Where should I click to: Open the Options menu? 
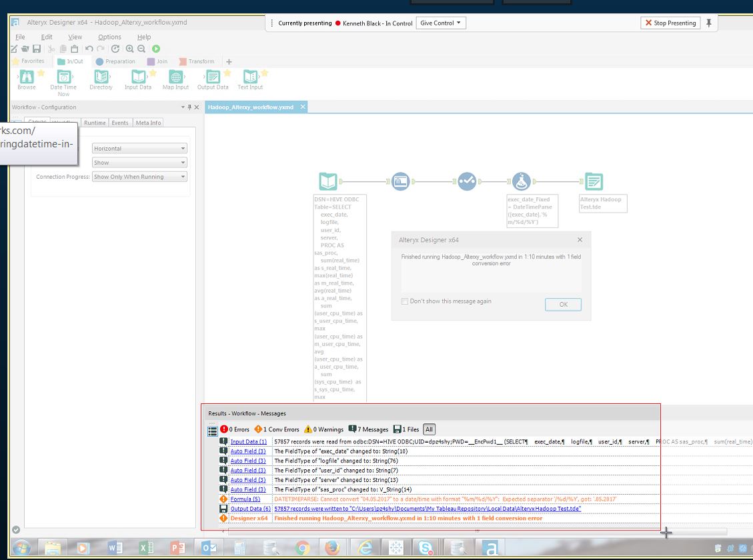coord(109,37)
